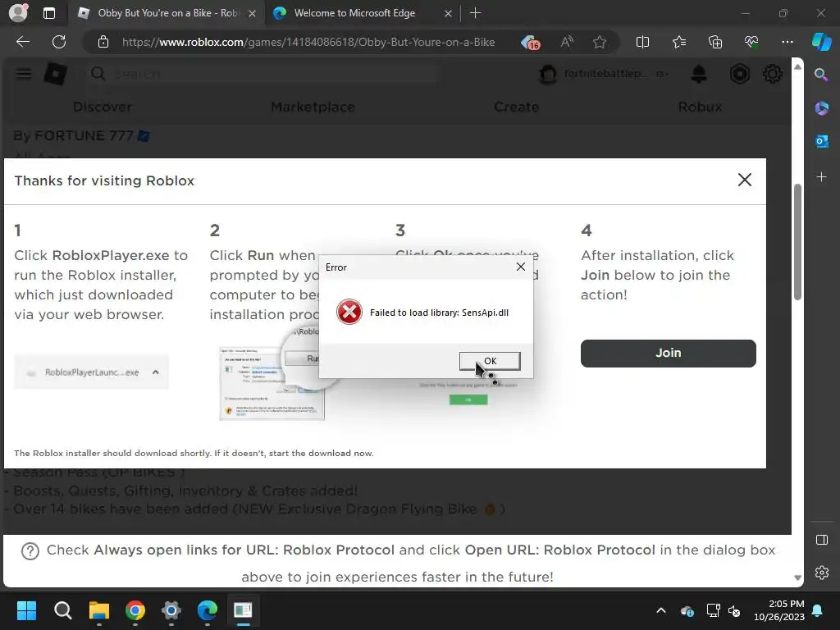Viewport: 840px width, 630px height.
Task: Add this page to favorites star
Action: 600,42
